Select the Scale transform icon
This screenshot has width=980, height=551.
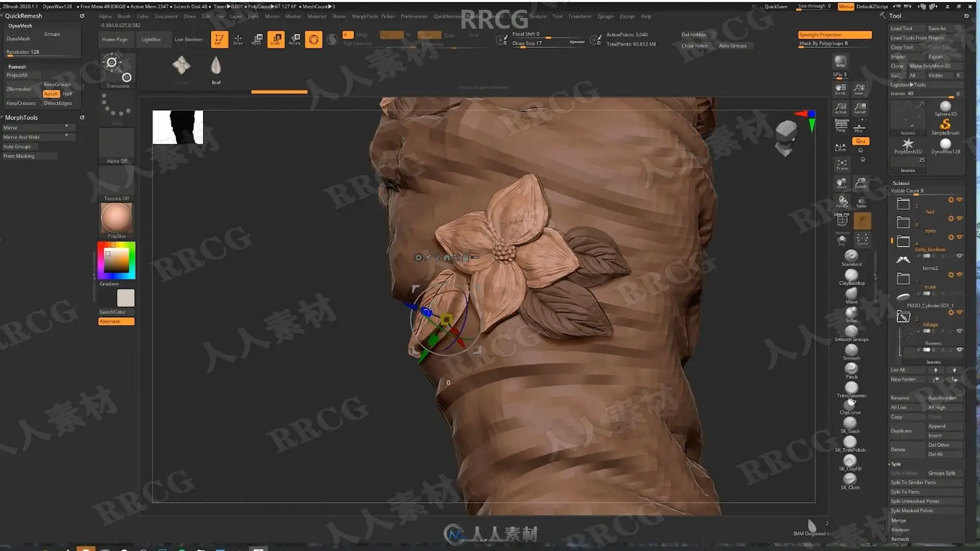276,39
